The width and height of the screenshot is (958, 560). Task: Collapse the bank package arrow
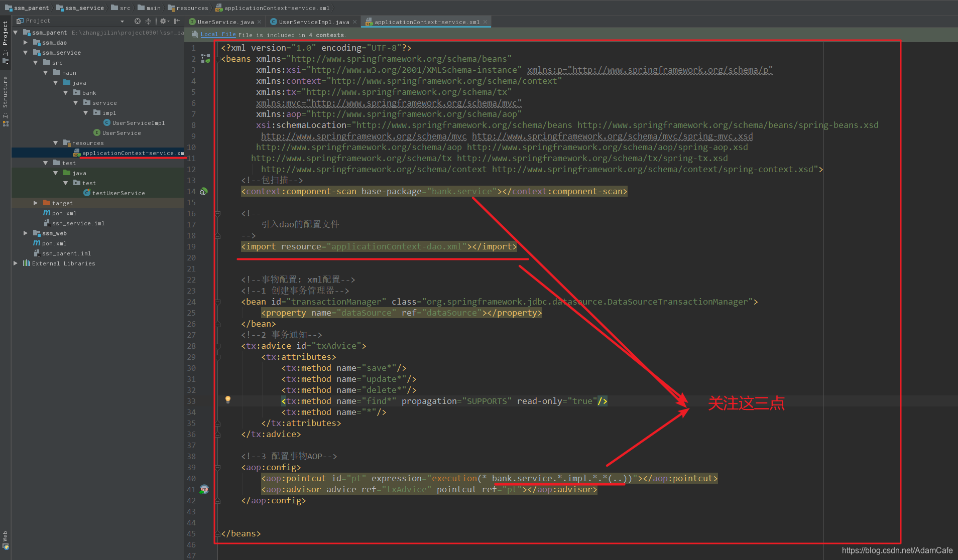coord(66,93)
